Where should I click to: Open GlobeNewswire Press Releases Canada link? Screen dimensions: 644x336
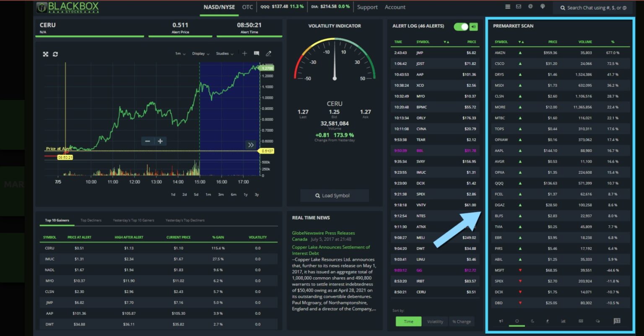[323, 236]
